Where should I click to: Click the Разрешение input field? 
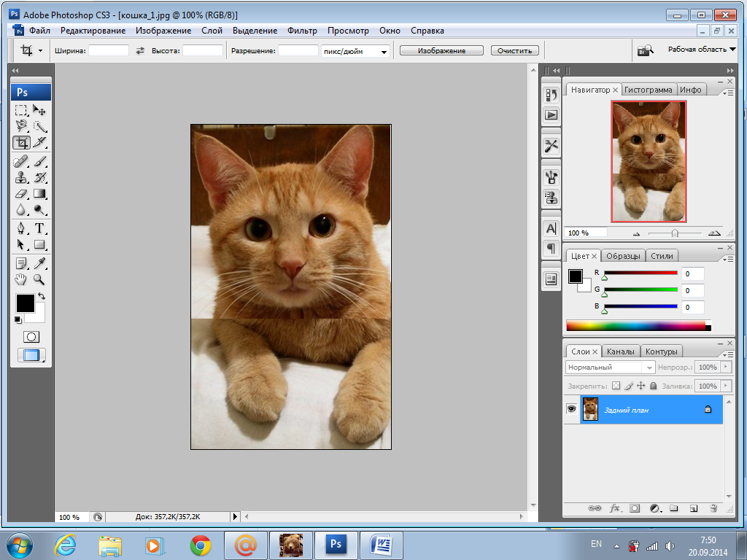[x=298, y=50]
